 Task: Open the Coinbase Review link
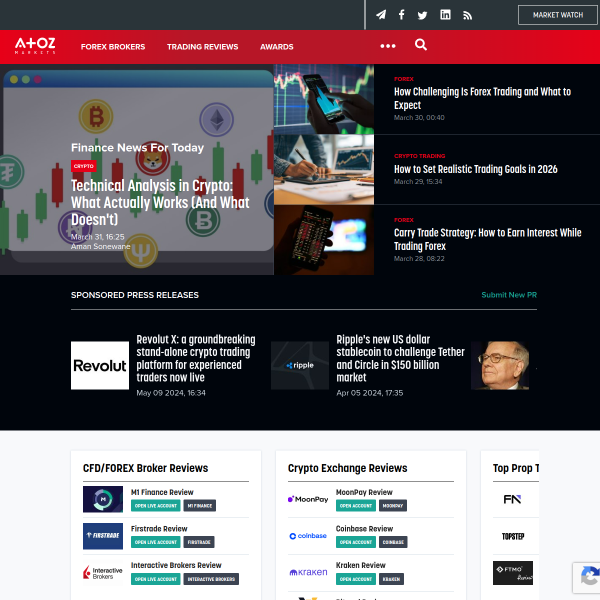point(364,528)
